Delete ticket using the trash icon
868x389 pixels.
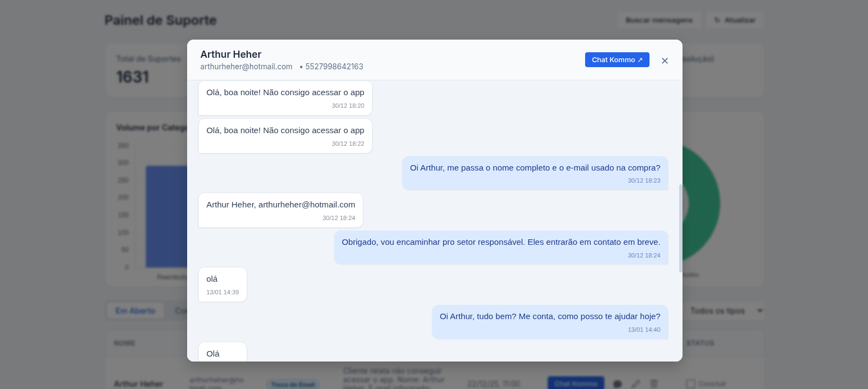coord(654,383)
